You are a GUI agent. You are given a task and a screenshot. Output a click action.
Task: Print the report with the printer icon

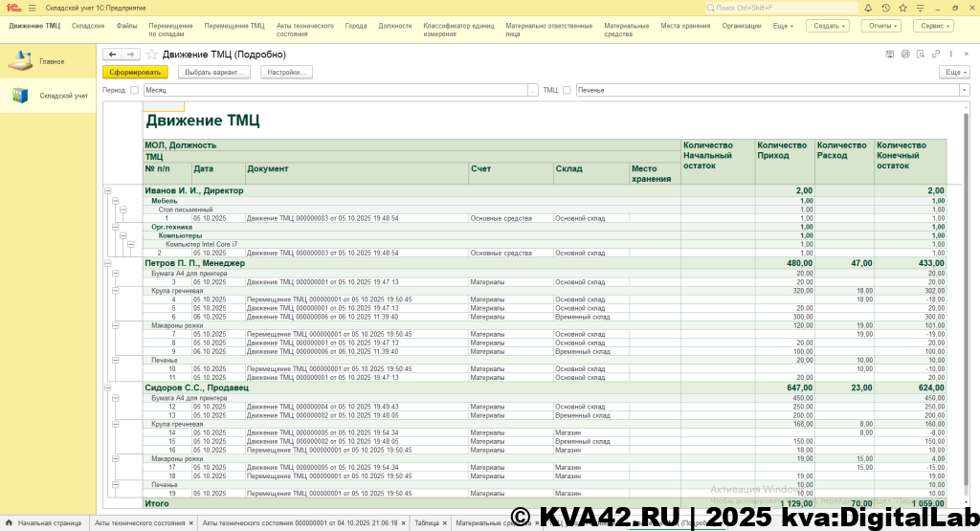coord(905,55)
